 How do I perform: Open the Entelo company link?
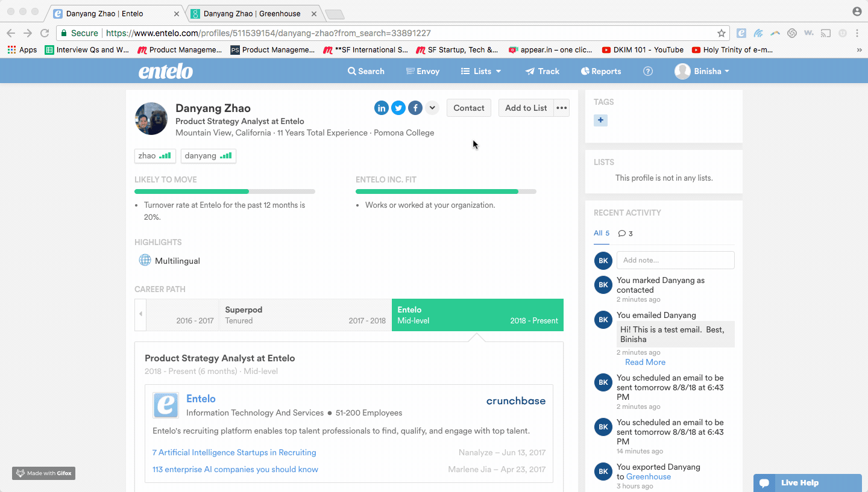(201, 399)
